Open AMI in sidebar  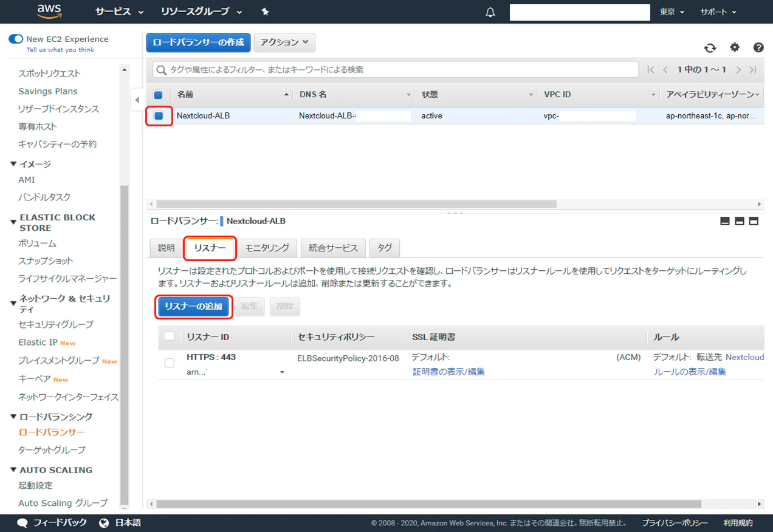point(27,180)
